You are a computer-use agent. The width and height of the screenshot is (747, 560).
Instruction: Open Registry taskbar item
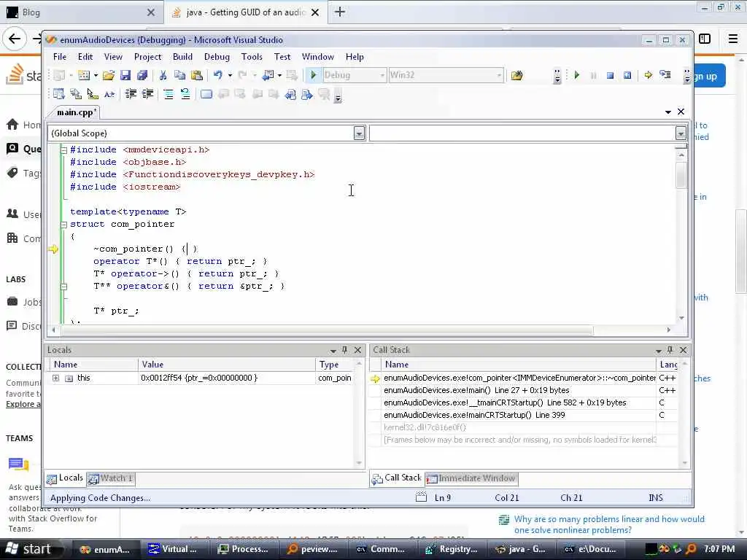point(452,549)
